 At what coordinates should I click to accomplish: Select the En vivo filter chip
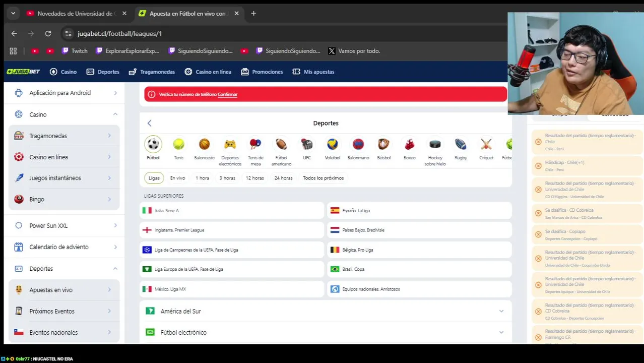pos(177,178)
